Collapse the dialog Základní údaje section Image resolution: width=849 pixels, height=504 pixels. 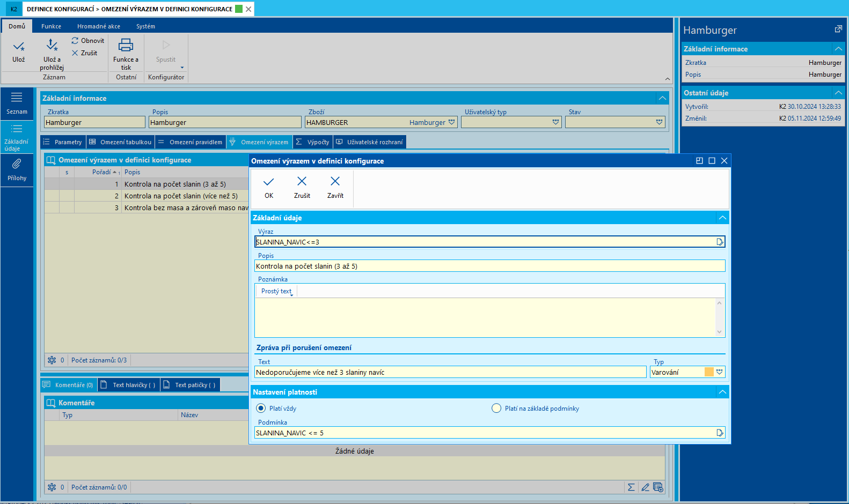tap(722, 218)
